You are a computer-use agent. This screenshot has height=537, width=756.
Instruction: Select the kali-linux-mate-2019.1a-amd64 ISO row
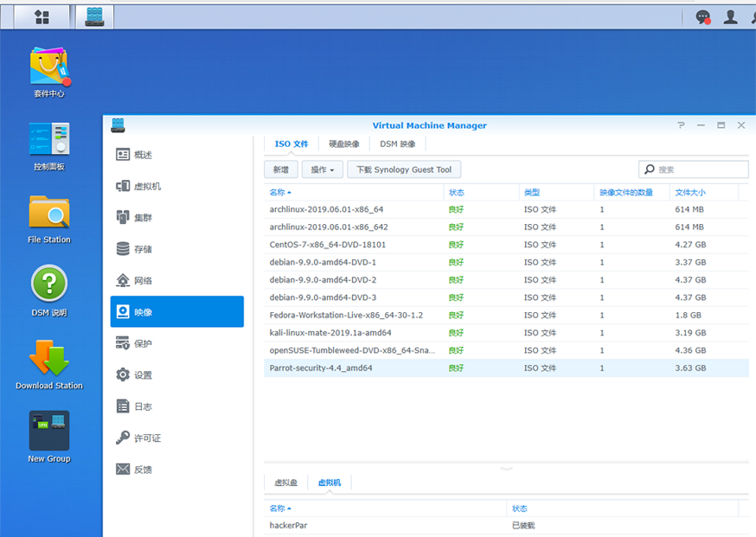click(330, 333)
